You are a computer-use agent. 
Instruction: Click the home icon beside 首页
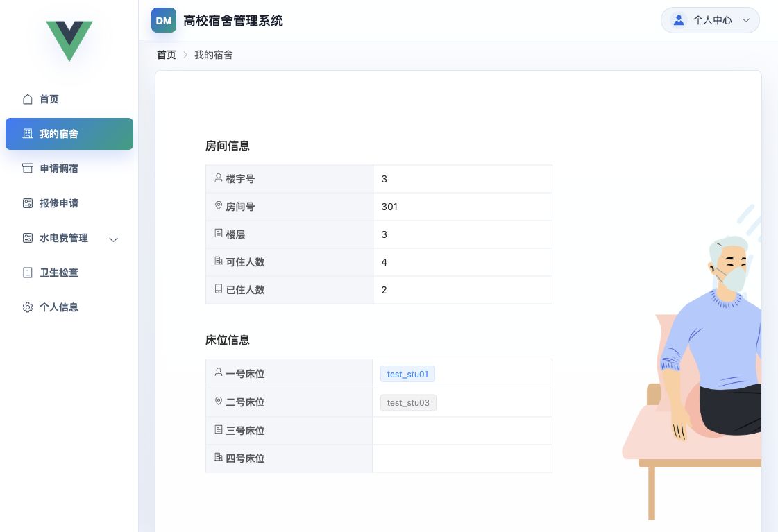pos(28,99)
